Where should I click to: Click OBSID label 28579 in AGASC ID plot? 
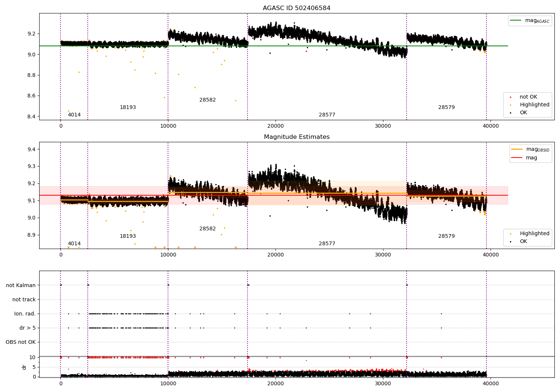pyautogui.click(x=447, y=107)
